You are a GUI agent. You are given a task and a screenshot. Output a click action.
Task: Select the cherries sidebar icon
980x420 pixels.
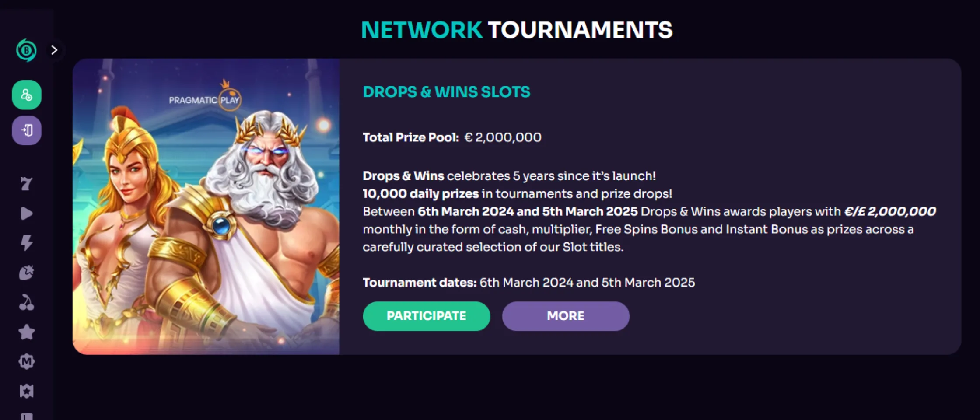[26, 302]
